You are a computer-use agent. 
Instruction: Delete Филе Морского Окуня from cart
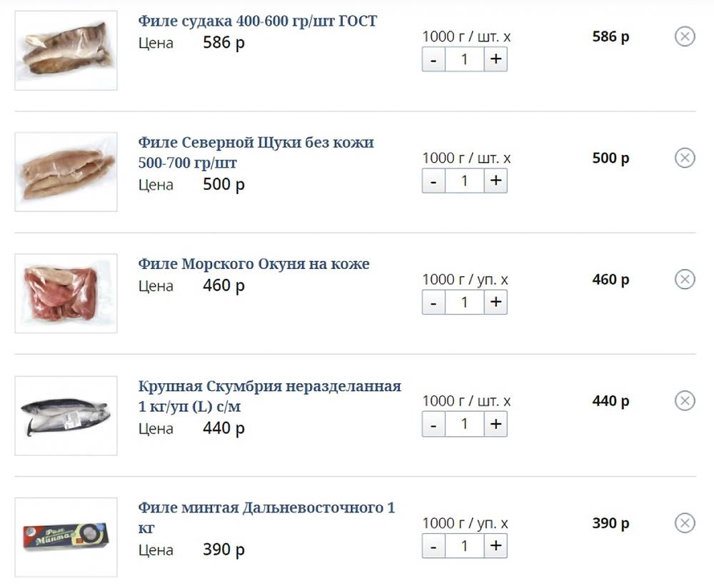(684, 279)
